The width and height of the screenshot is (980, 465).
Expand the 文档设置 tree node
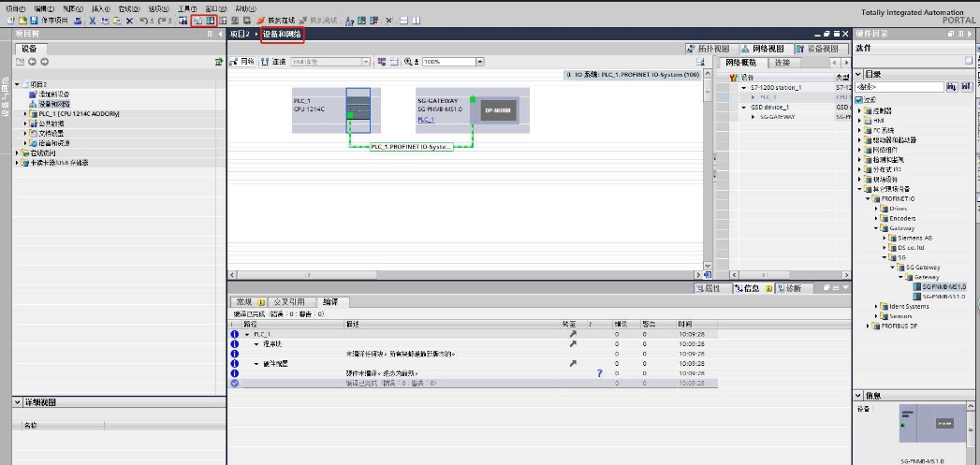pyautogui.click(x=25, y=133)
